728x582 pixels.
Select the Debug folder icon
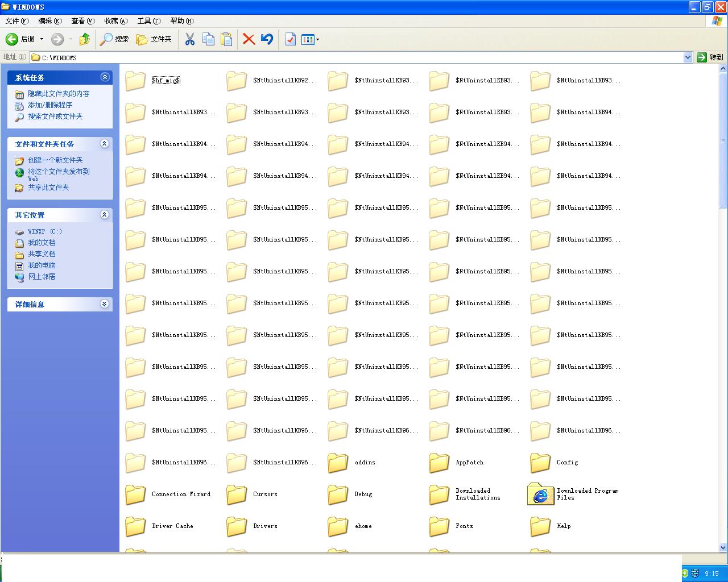tap(338, 494)
